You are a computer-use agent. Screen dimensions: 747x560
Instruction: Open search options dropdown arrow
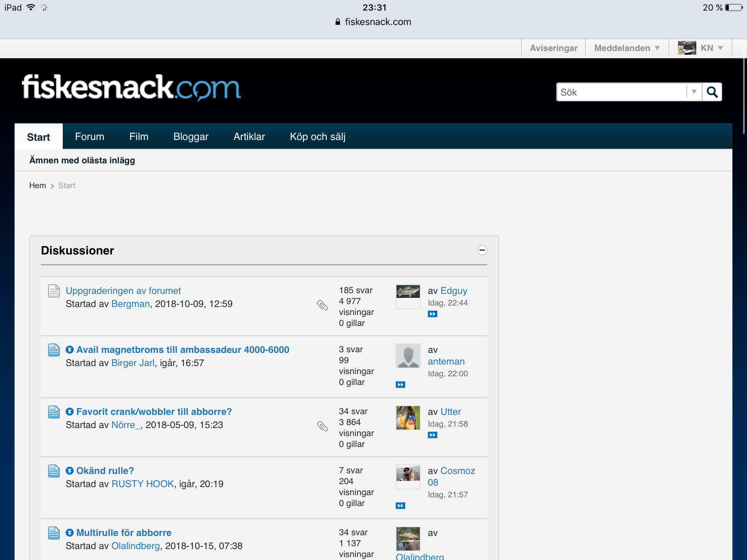694,92
